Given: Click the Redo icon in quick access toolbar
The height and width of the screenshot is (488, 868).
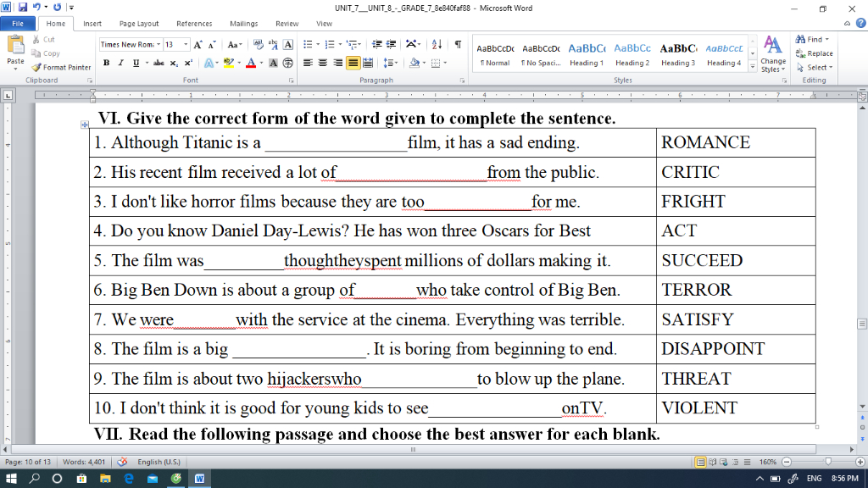Looking at the screenshot, I should pyautogui.click(x=57, y=7).
